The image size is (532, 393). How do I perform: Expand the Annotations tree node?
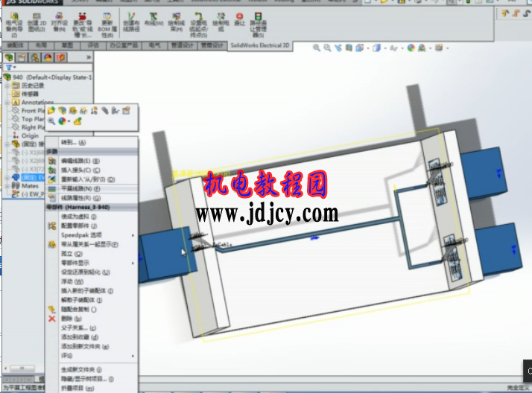click(x=7, y=102)
